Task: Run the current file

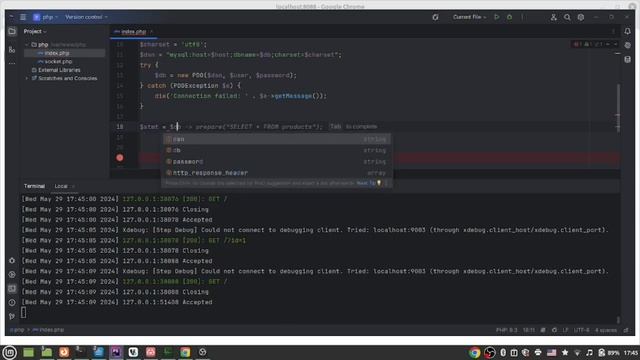Action: pos(496,17)
